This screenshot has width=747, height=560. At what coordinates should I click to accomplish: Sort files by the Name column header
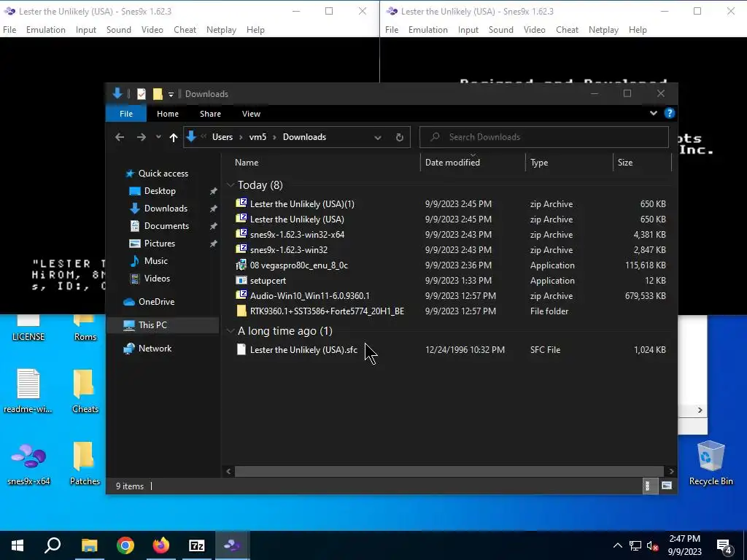(247, 163)
